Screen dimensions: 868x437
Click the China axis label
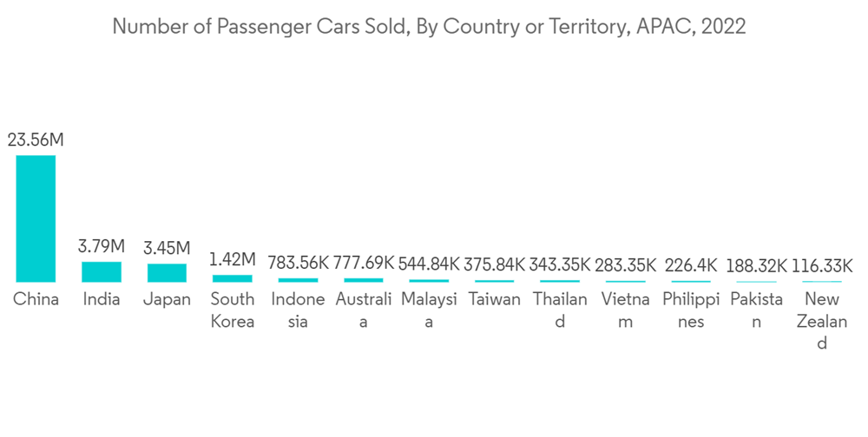[x=36, y=299]
